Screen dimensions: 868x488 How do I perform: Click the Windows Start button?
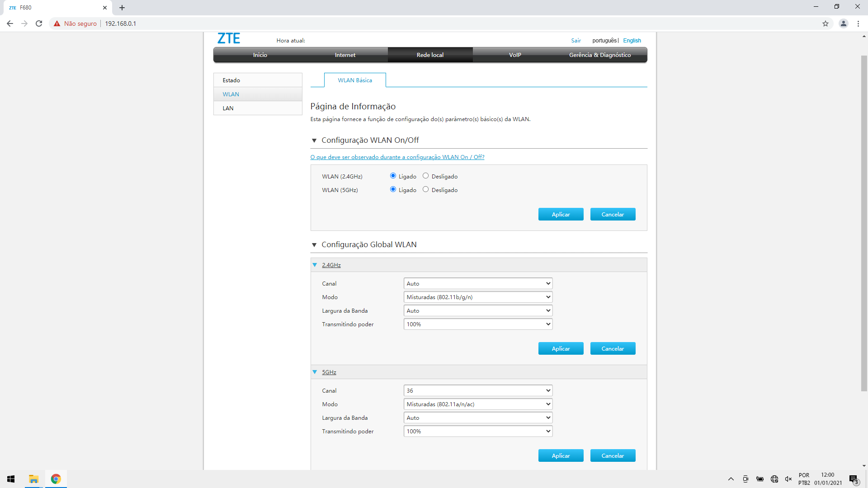(x=10, y=479)
